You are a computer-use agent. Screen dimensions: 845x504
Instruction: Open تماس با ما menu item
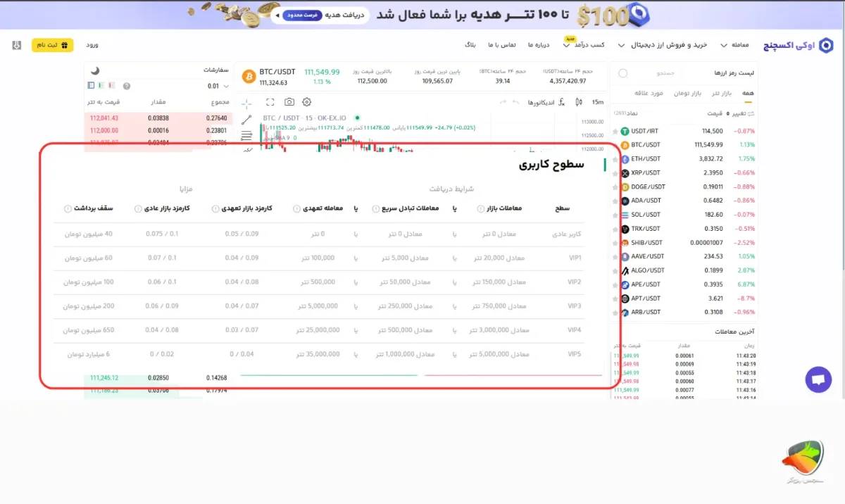pyautogui.click(x=502, y=45)
